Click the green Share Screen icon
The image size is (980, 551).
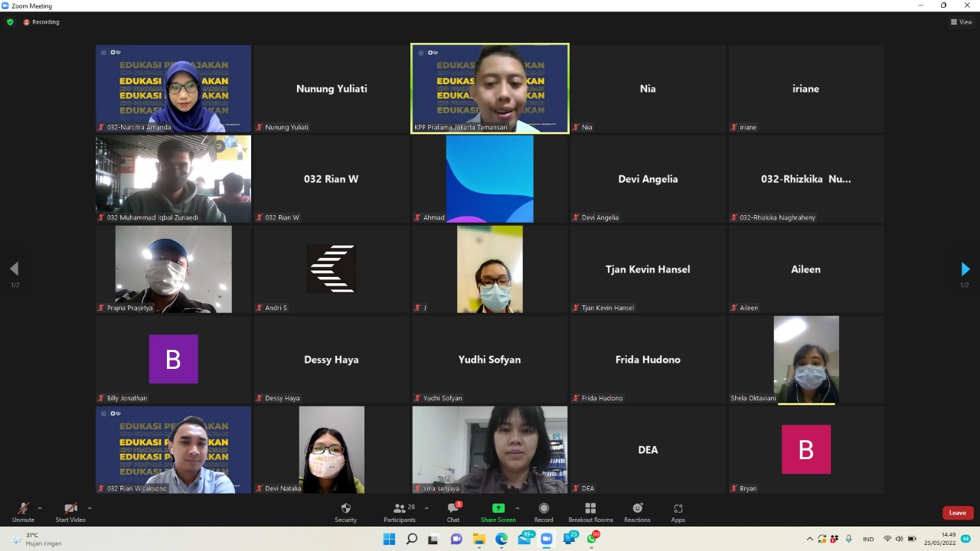pos(498,508)
